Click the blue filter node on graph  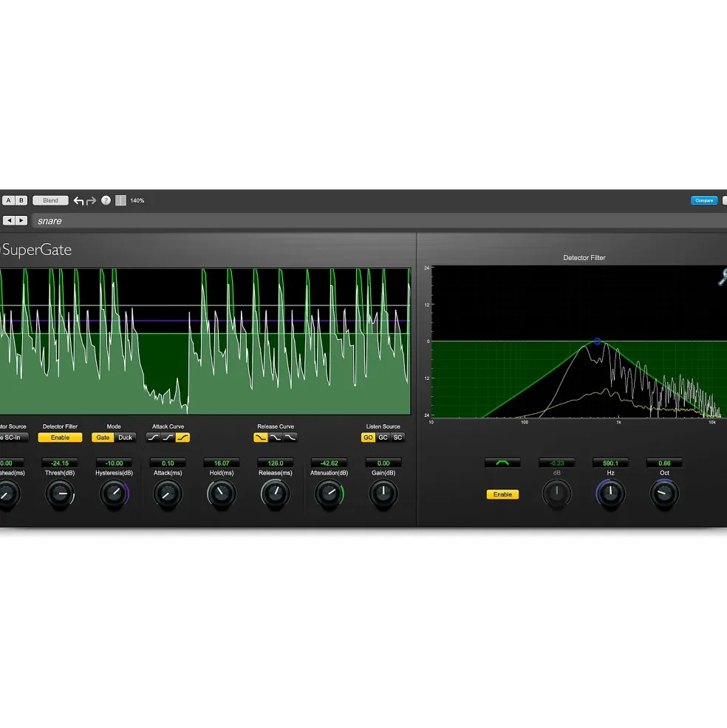[x=598, y=341]
